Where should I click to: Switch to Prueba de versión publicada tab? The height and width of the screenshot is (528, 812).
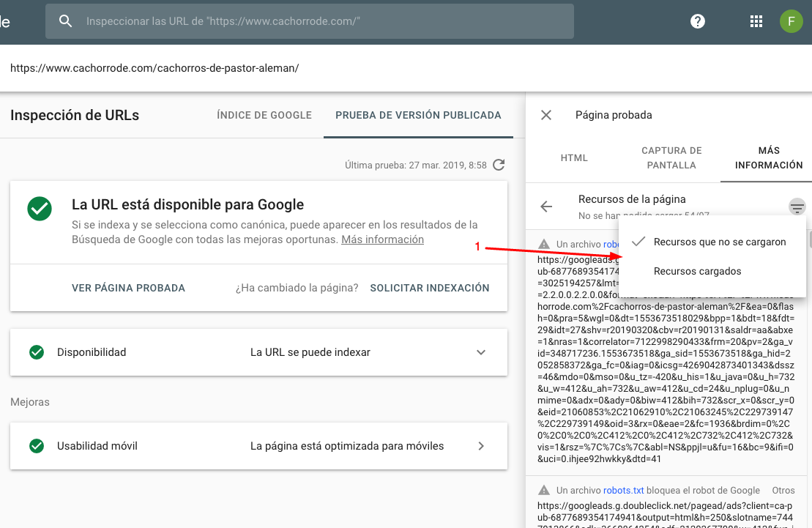click(418, 115)
